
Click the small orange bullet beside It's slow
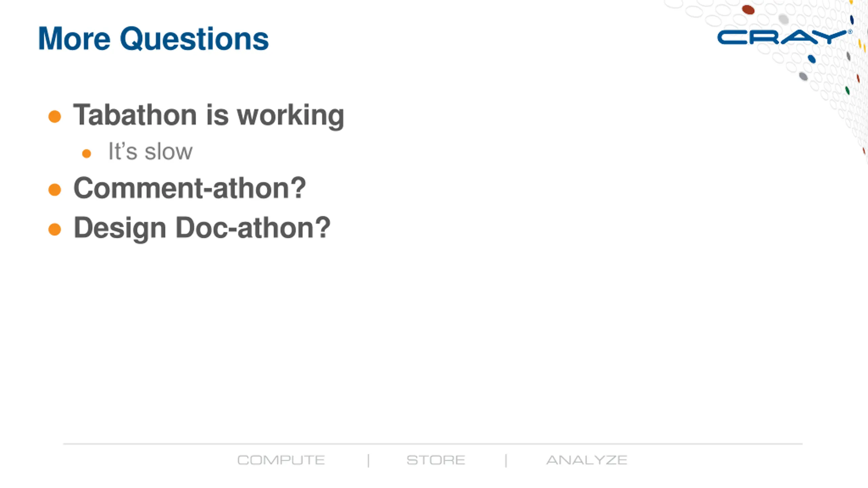(86, 154)
